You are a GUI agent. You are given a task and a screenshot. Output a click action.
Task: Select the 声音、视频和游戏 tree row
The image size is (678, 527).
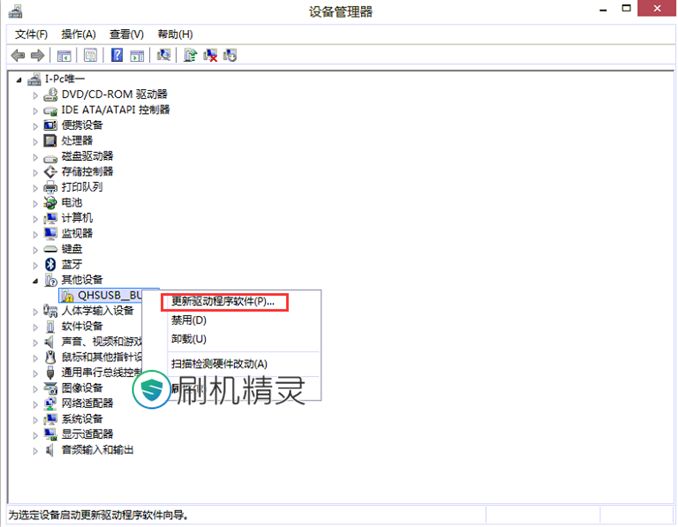(102, 342)
